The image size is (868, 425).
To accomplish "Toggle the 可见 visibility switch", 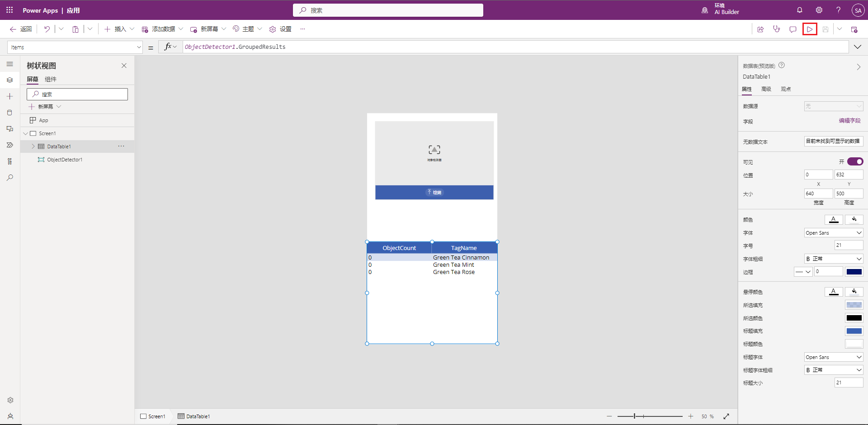I will (x=855, y=161).
